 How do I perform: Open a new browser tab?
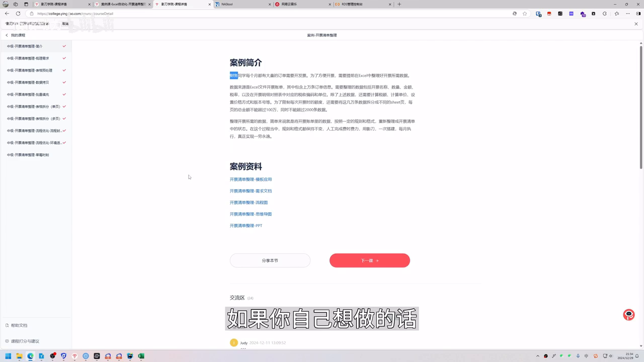click(x=399, y=4)
